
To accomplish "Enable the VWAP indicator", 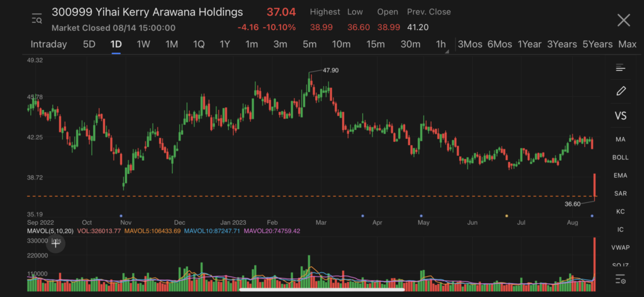I will [x=621, y=248].
